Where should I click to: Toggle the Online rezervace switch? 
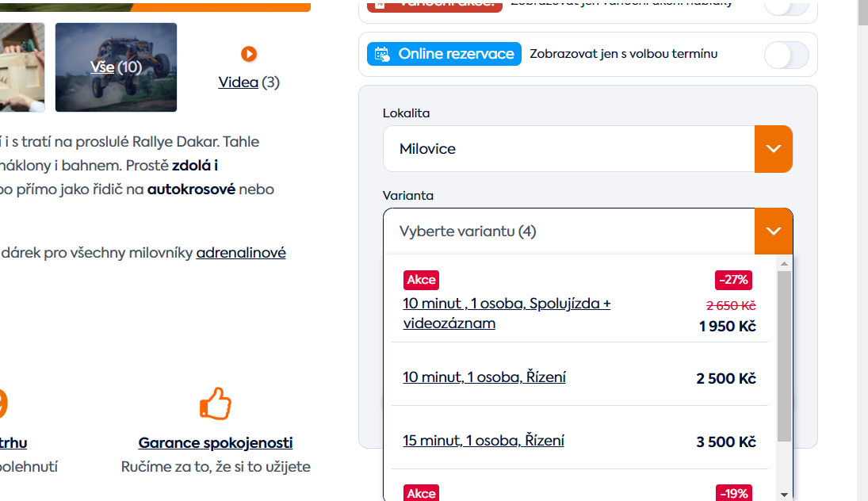[x=786, y=55]
